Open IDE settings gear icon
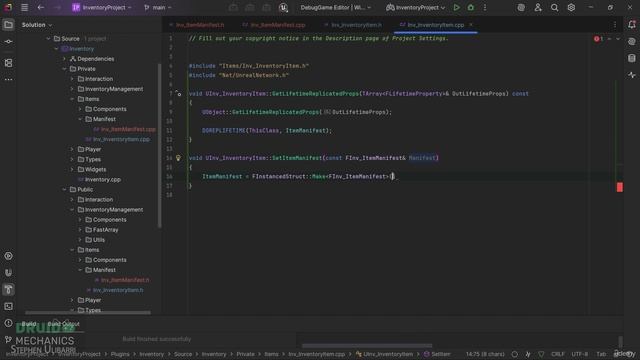640x360 pixels. [x=571, y=7]
